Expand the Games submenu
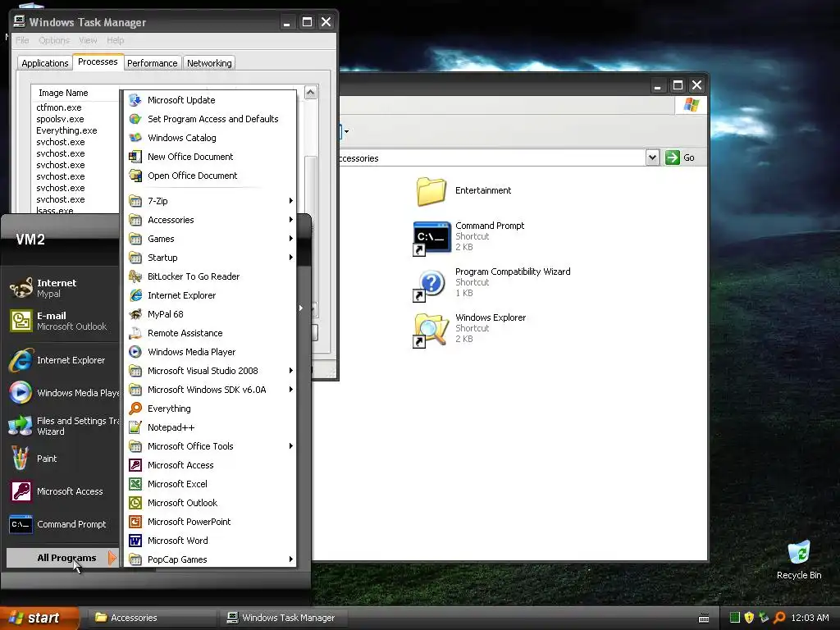This screenshot has height=630, width=840. (x=209, y=239)
